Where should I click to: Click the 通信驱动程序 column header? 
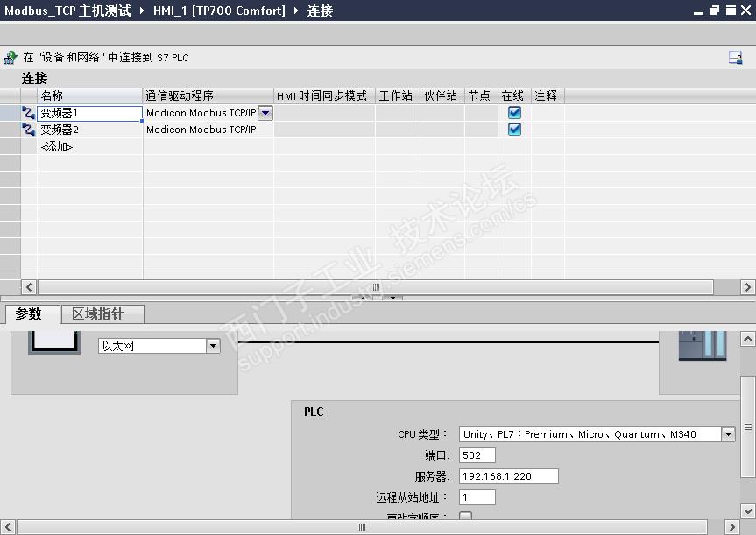[x=208, y=95]
